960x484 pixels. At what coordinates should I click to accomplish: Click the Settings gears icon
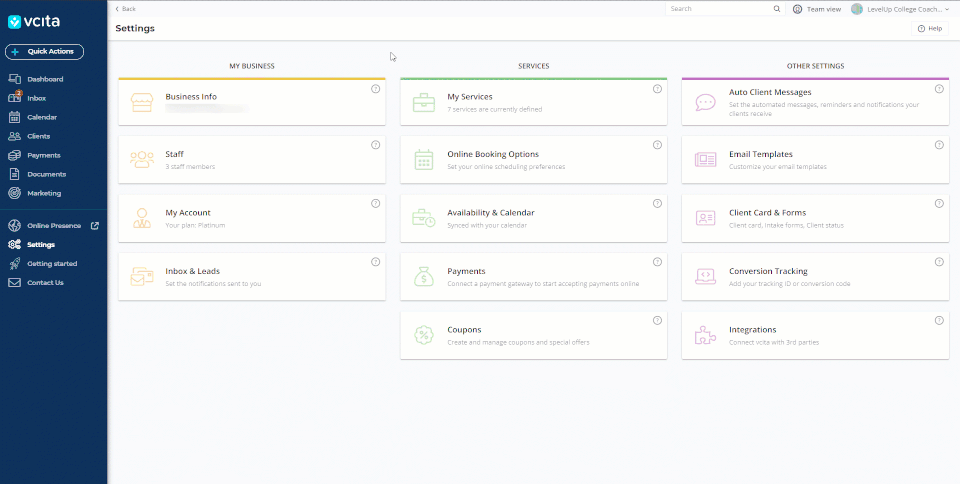click(15, 245)
